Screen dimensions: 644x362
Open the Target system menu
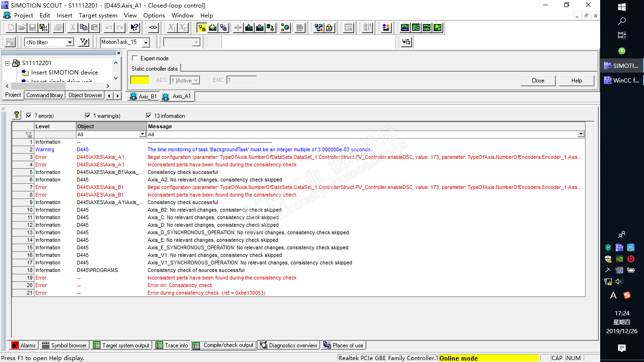coord(98,15)
